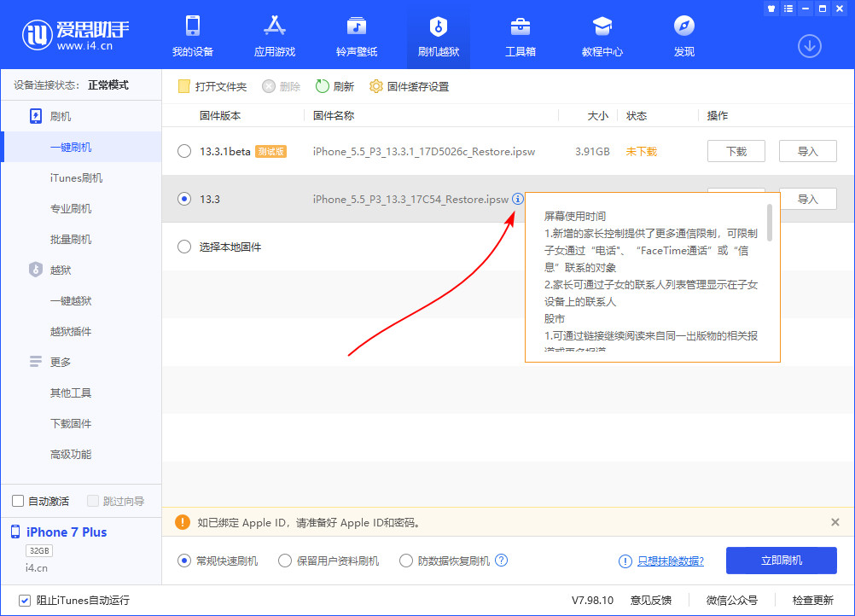The image size is (855, 616).
Task: Click the info icon next to 13.3 firmware
Action: tap(517, 199)
